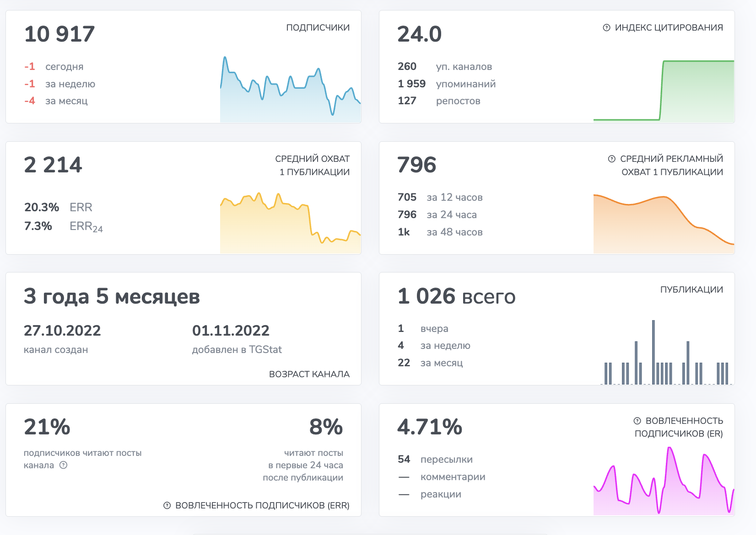Open help icon for subscriber engagement (ER)
The image size is (756, 535).
(637, 421)
